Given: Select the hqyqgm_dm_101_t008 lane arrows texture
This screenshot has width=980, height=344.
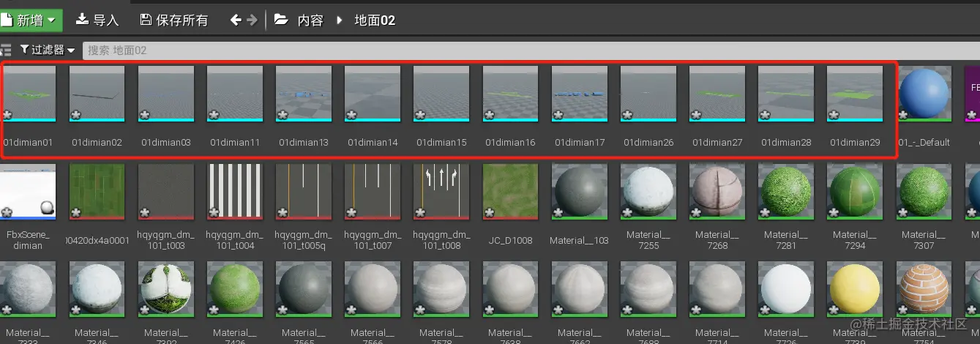Looking at the screenshot, I should pyautogui.click(x=441, y=191).
